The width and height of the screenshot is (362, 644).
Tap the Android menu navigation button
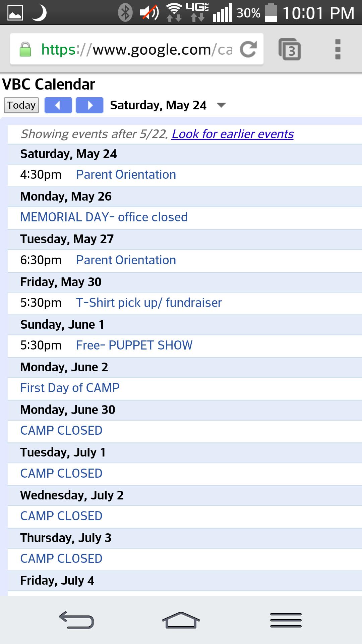point(286,620)
